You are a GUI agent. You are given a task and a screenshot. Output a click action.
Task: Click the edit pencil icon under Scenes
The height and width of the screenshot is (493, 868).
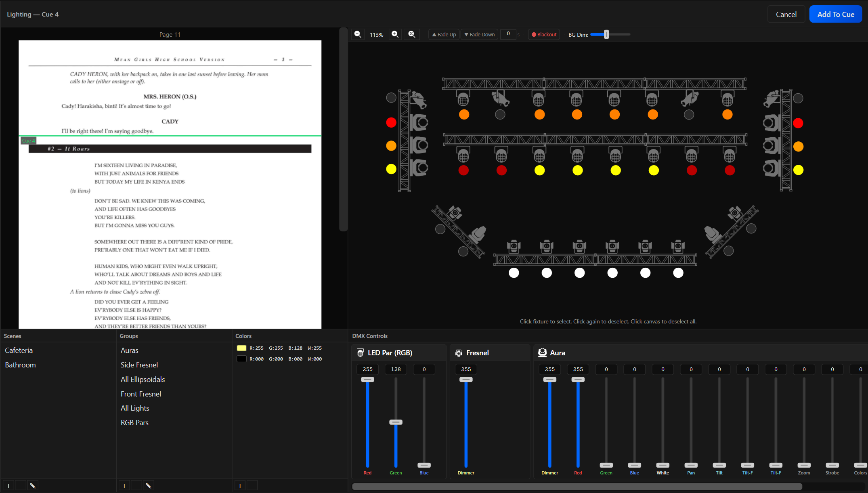tap(33, 486)
